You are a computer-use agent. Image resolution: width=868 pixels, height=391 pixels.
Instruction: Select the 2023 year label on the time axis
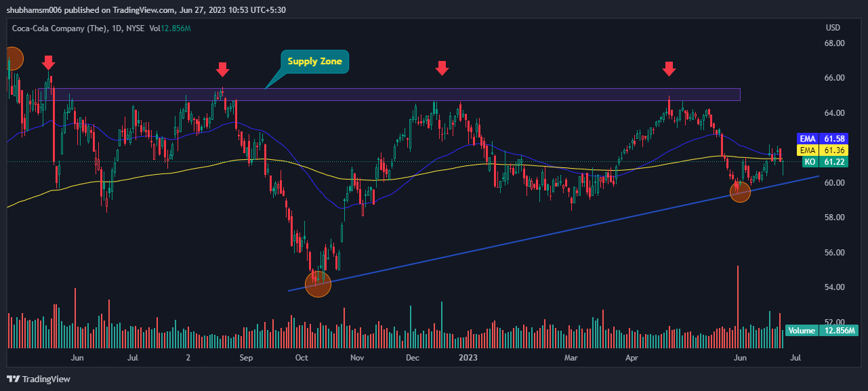coord(468,357)
